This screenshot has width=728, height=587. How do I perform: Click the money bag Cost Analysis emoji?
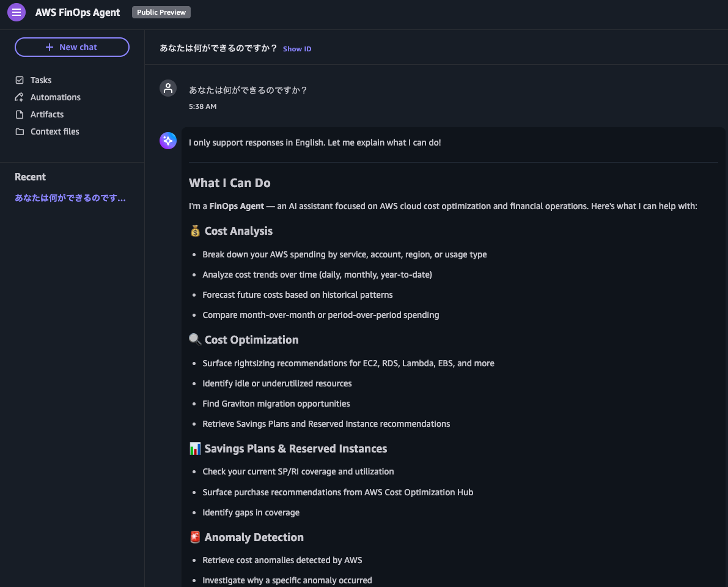(195, 231)
